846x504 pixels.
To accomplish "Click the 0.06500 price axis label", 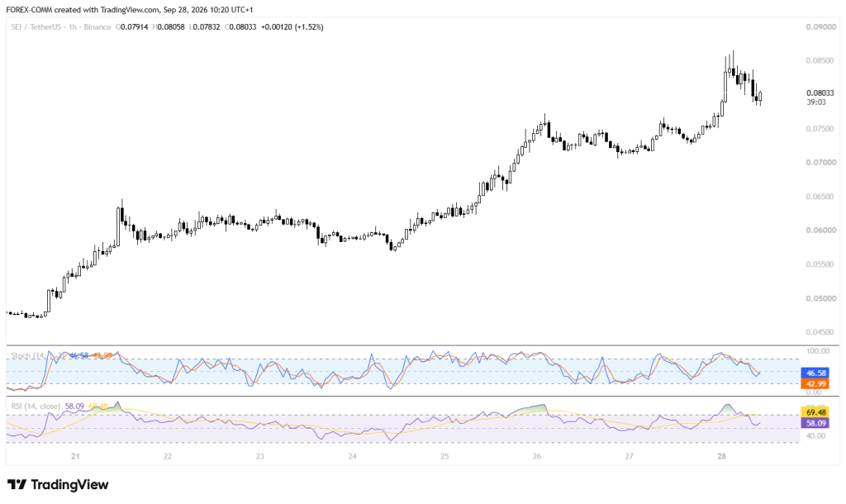I will pyautogui.click(x=820, y=197).
